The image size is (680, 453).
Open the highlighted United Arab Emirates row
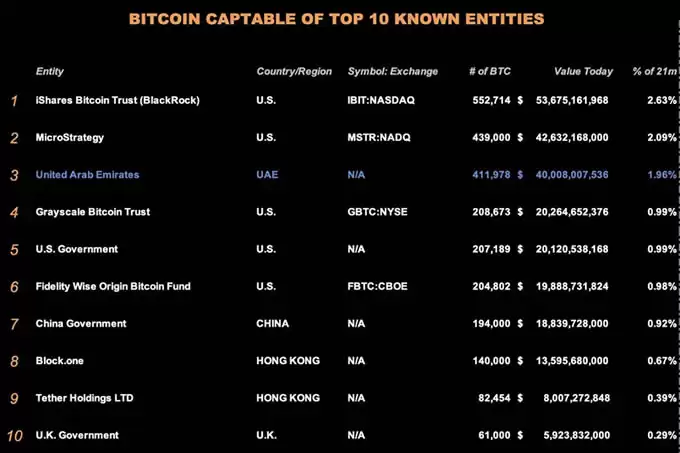[343, 175]
